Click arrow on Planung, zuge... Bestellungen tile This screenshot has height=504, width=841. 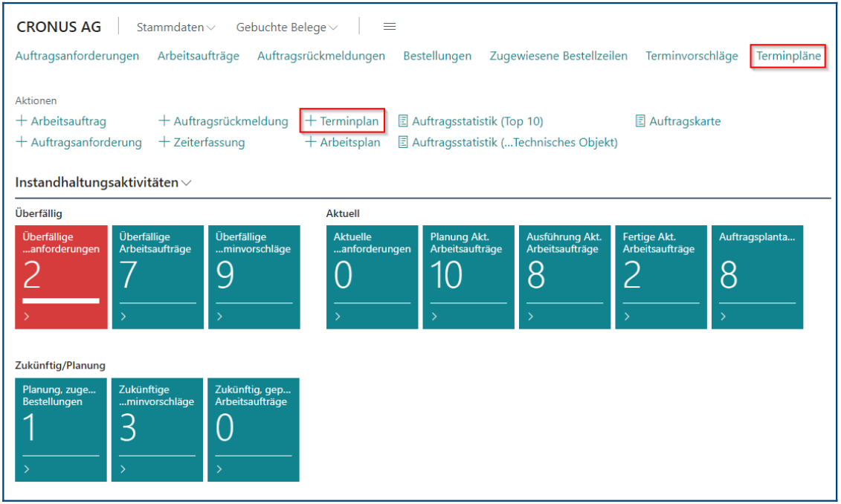26,469
